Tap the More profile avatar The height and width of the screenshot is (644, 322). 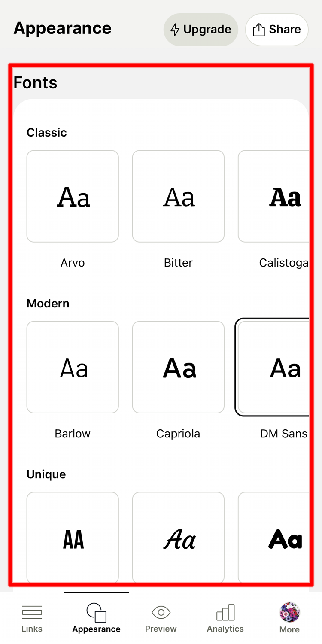coord(289,612)
